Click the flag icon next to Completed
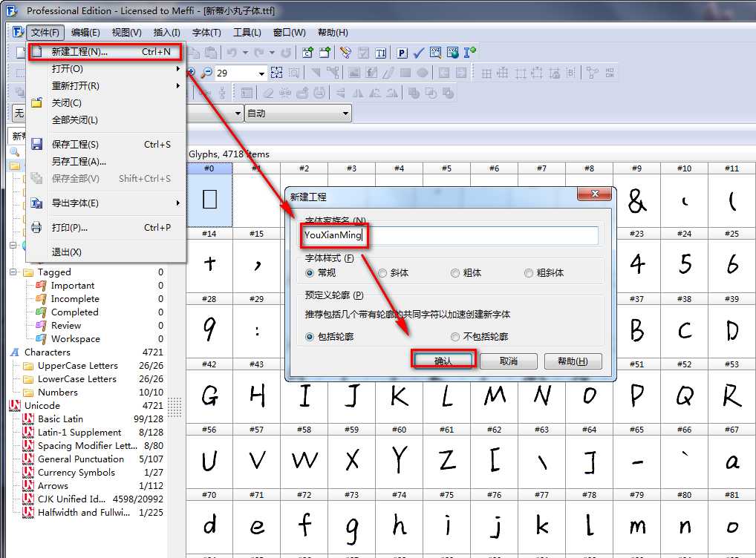 (x=42, y=312)
